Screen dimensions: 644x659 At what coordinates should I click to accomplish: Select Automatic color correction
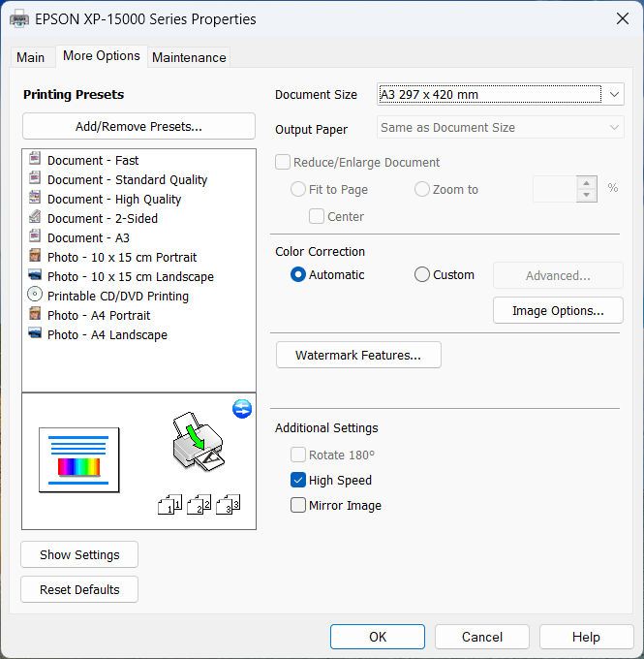tap(298, 274)
